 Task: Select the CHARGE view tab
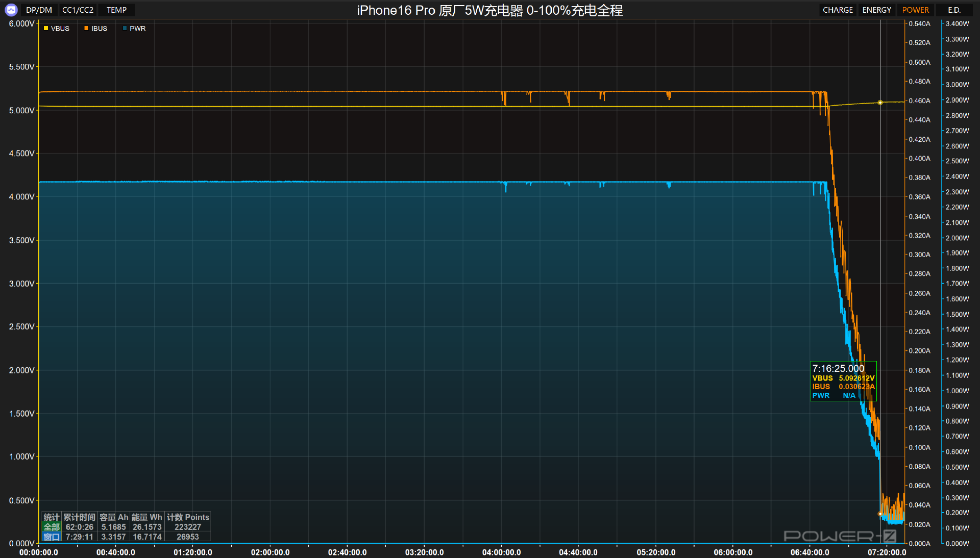838,10
